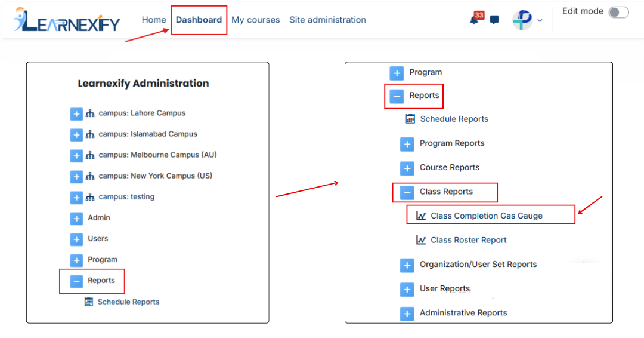Image resolution: width=644 pixels, height=338 pixels.
Task: Click the Admin tree label
Action: click(x=99, y=217)
